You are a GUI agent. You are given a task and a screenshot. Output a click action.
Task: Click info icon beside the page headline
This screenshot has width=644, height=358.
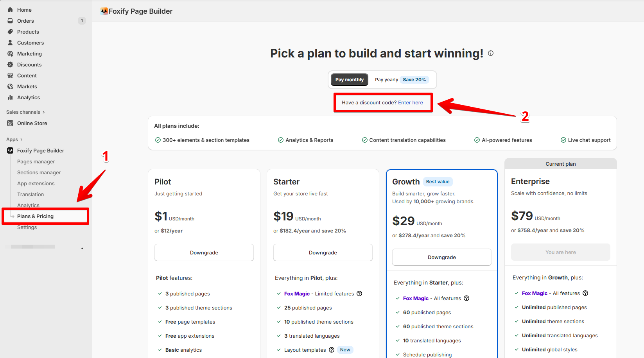pos(491,53)
